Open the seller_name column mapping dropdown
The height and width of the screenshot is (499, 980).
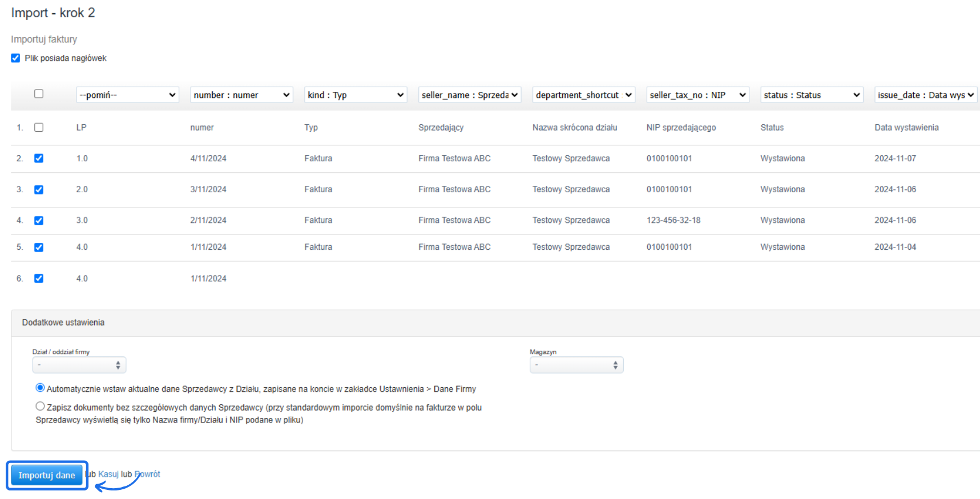click(x=469, y=95)
